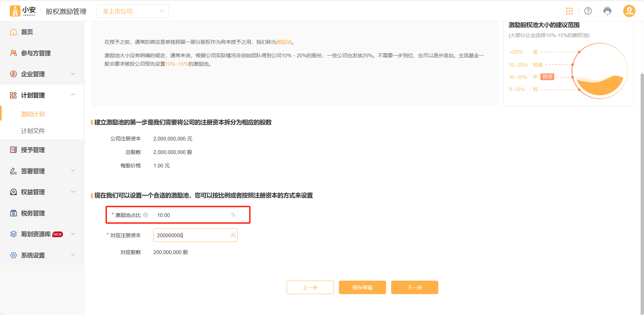This screenshot has width=644, height=315.
Task: Open the customer service headset icon
Action: click(607, 11)
